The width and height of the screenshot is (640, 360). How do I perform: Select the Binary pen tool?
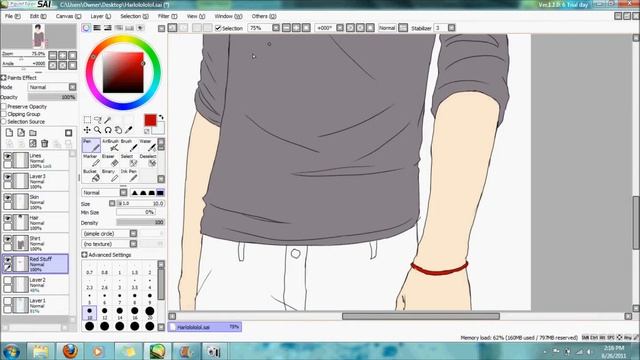click(110, 176)
